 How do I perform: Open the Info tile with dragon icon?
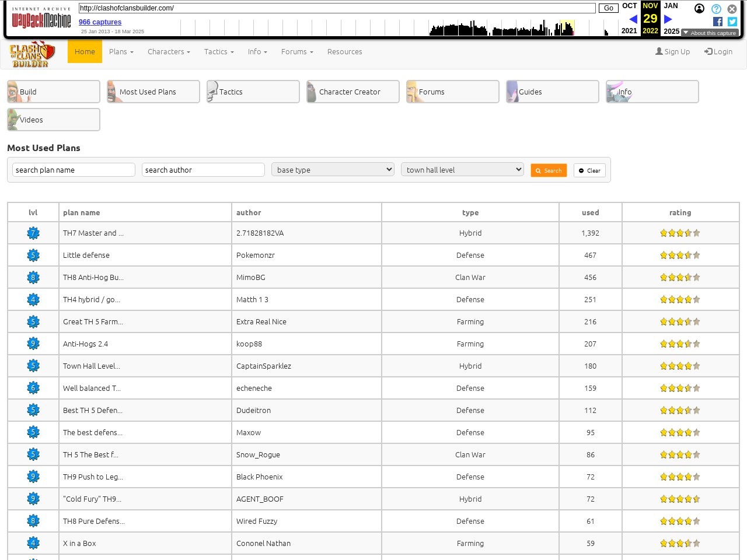tap(652, 92)
